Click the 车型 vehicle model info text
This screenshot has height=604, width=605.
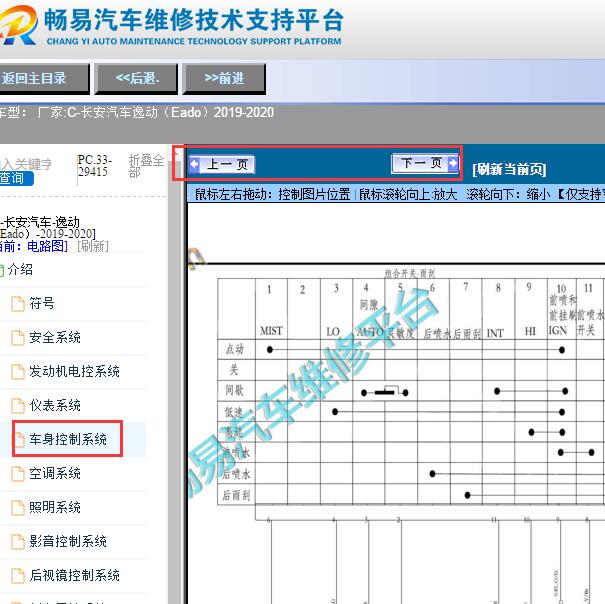pyautogui.click(x=137, y=112)
